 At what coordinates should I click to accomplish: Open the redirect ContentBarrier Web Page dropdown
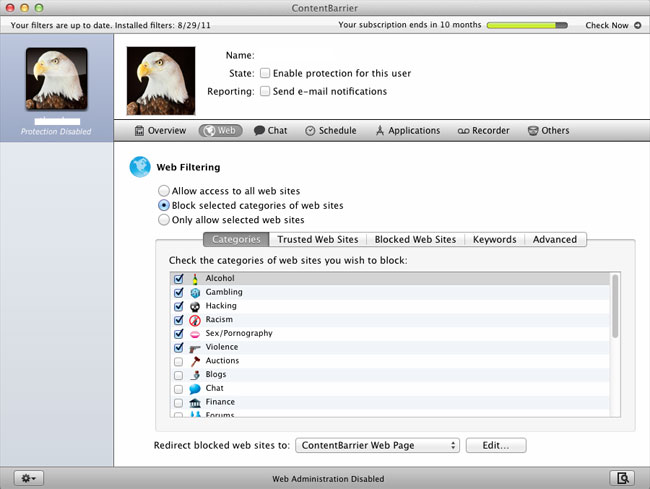click(x=379, y=445)
